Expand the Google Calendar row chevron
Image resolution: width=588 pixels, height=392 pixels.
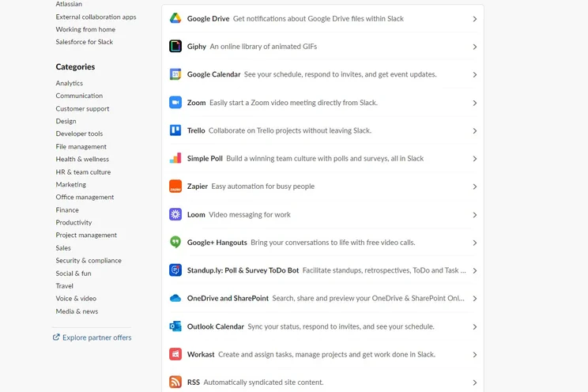click(x=475, y=74)
